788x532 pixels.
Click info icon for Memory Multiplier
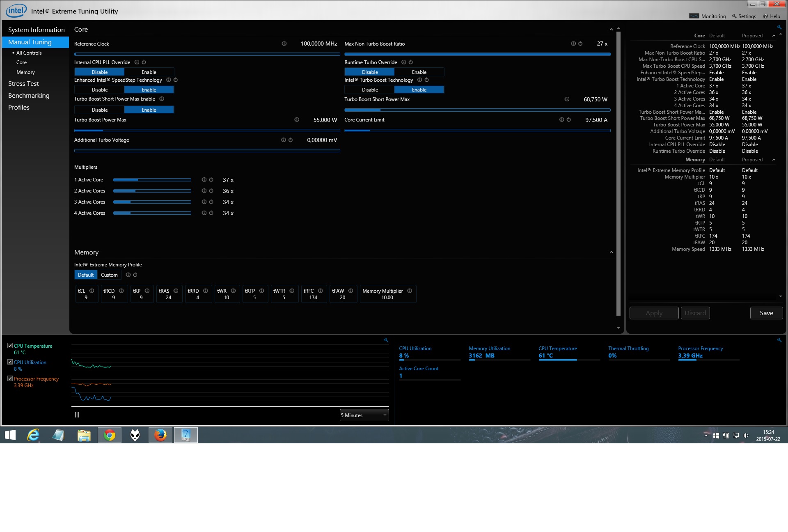coord(410,291)
